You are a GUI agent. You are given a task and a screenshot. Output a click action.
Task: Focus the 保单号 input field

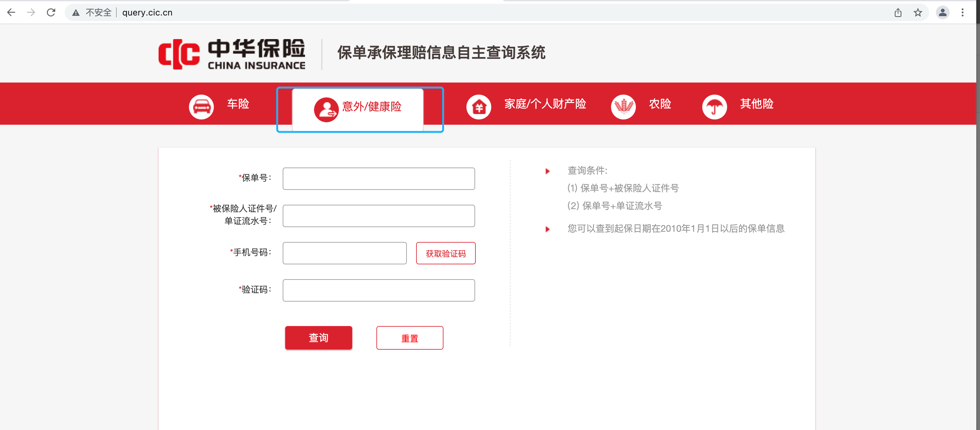(379, 178)
